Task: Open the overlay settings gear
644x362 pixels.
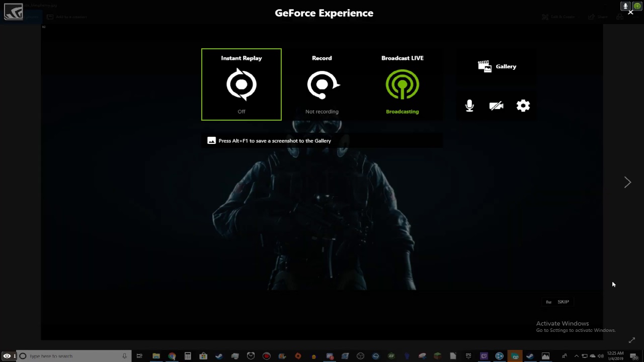Action: tap(523, 106)
